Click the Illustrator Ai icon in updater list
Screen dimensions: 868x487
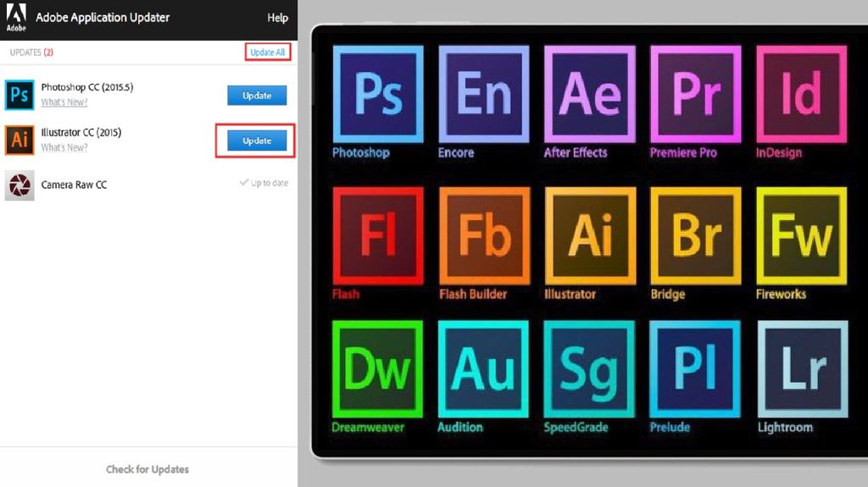[x=19, y=140]
